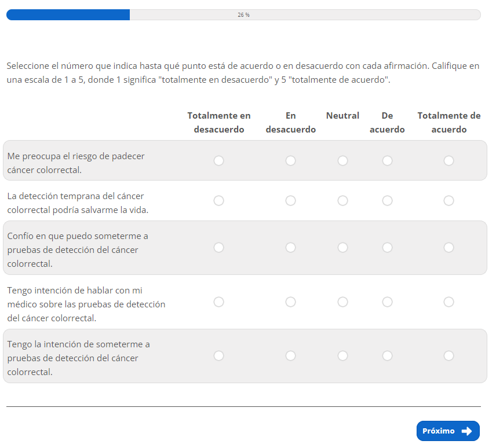Click the Próximo button
Image resolution: width=496 pixels, height=448 pixels.
440,431
